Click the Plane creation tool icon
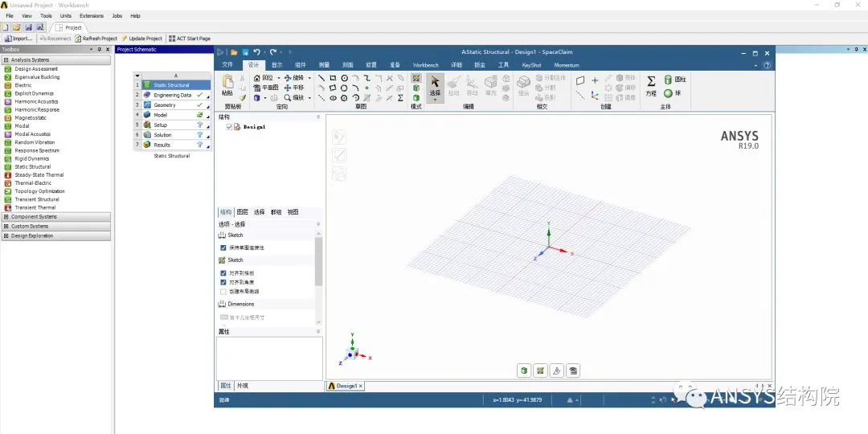The width and height of the screenshot is (868, 434). tap(579, 80)
